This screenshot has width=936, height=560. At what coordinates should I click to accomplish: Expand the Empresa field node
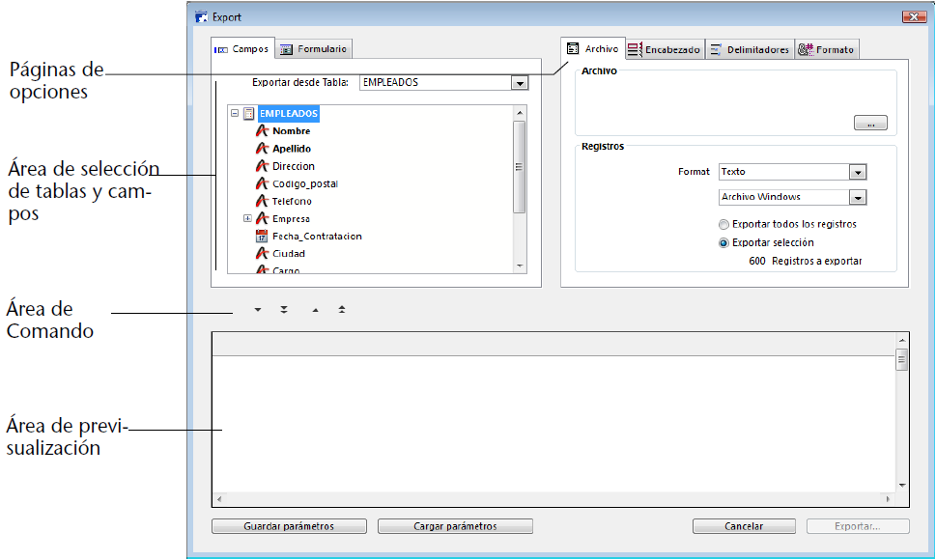(247, 219)
